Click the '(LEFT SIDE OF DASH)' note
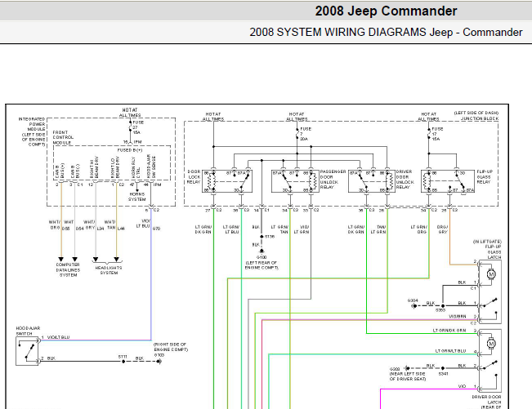 click(x=476, y=113)
